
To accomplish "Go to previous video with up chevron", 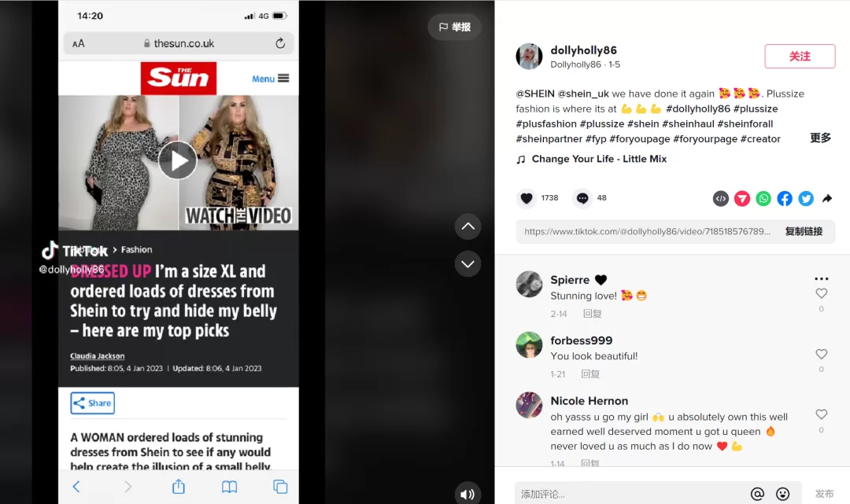I will [468, 226].
